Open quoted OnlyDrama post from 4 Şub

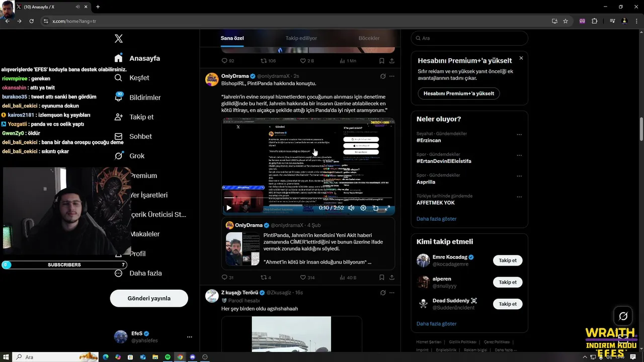[x=308, y=243]
